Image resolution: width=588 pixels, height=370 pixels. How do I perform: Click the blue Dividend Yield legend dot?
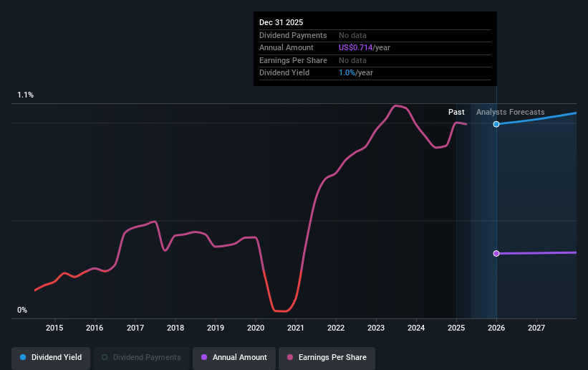[x=23, y=357]
